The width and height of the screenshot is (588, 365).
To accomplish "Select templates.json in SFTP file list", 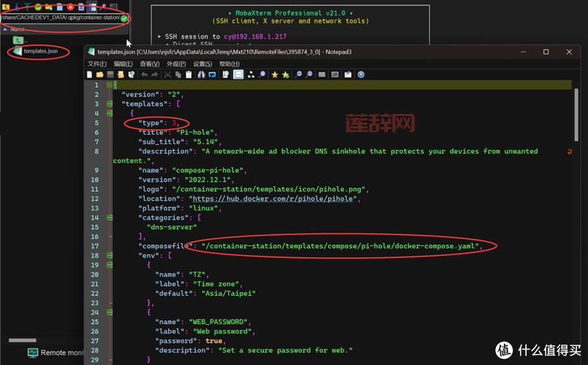I will (36, 51).
